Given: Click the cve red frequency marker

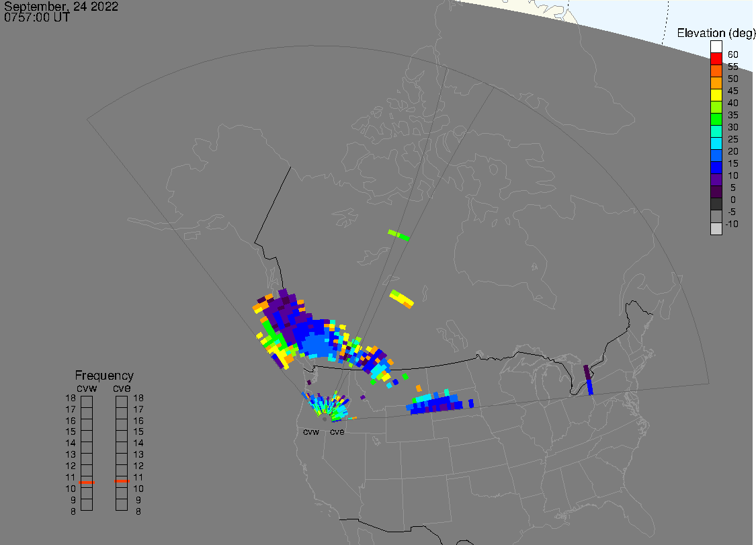Looking at the screenshot, I should click(122, 481).
